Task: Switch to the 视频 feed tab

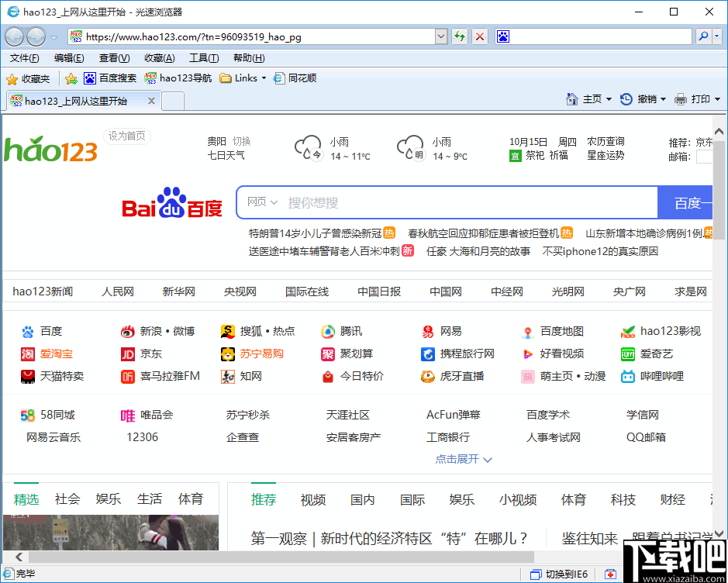Action: (313, 500)
